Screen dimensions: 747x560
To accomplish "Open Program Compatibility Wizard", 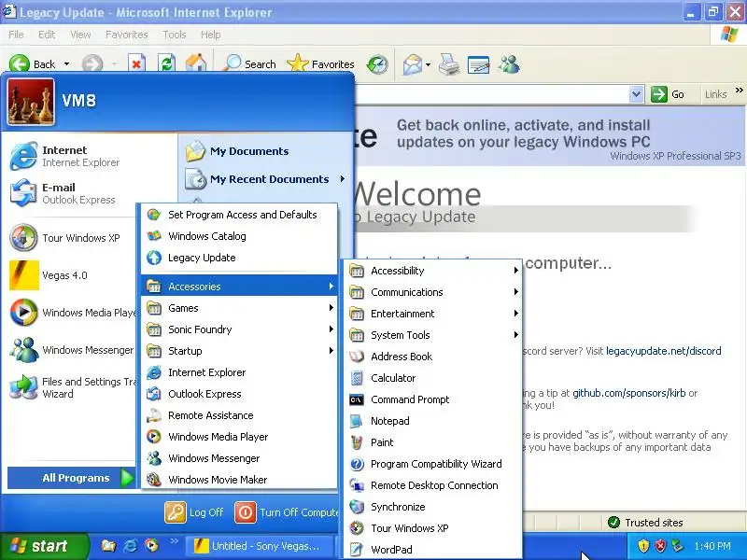I will (433, 463).
